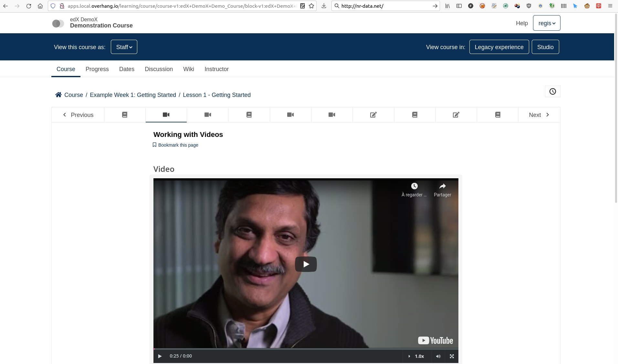The height and width of the screenshot is (364, 618).
Task: Click the clock icon above the breadcrumb
Action: (552, 91)
